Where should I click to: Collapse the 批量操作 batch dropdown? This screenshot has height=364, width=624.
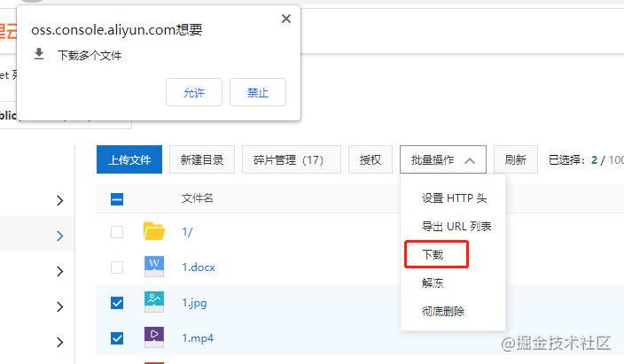point(443,159)
